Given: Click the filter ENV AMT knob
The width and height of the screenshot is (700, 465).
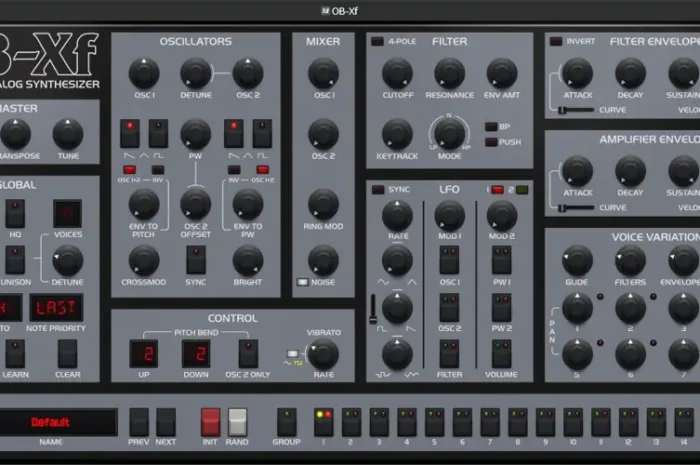Looking at the screenshot, I should [x=502, y=74].
